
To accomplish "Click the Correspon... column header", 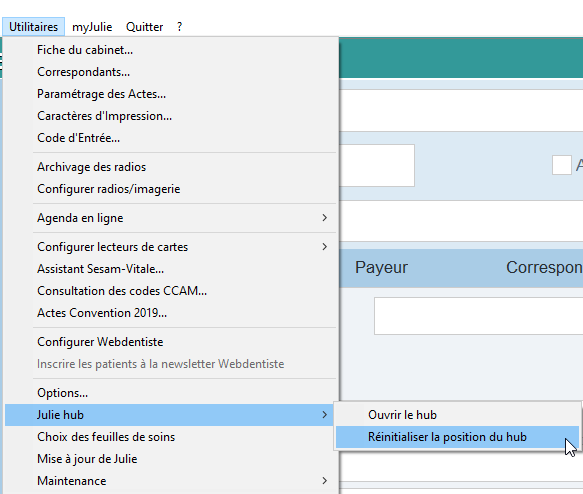I will [544, 267].
